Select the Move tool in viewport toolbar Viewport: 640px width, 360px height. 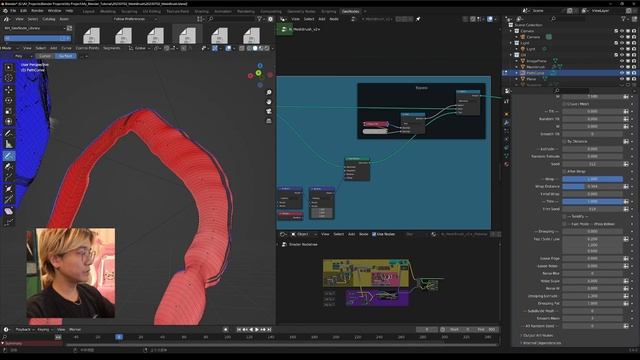pos(9,90)
